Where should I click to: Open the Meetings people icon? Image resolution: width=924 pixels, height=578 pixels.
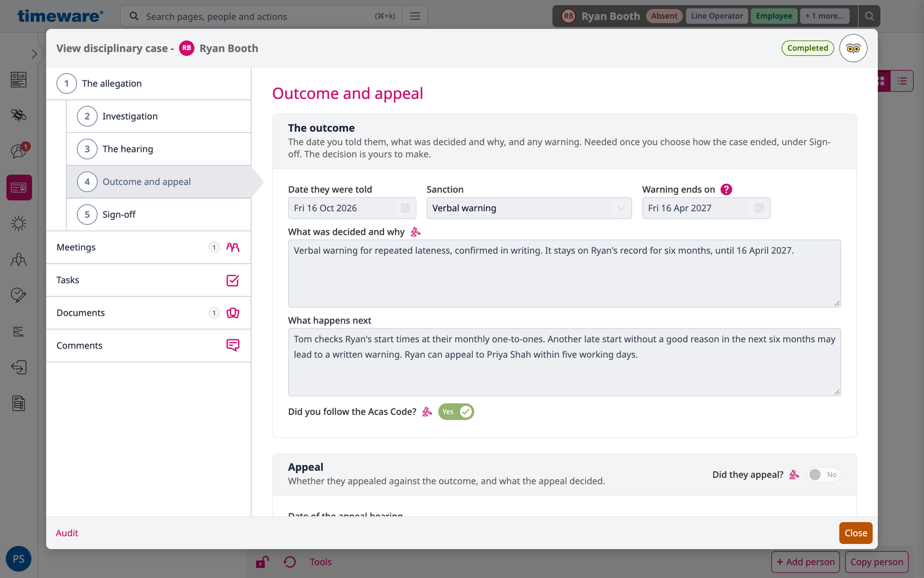233,247
